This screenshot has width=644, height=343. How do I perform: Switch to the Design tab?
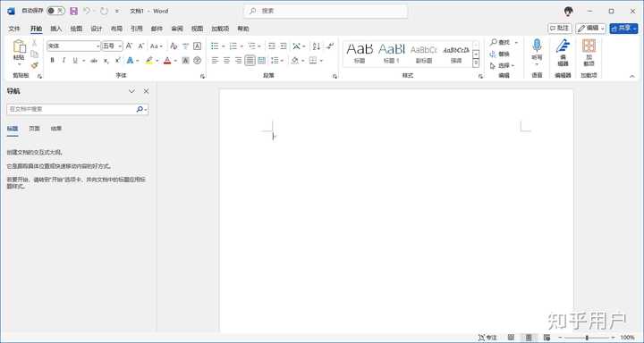coord(96,29)
